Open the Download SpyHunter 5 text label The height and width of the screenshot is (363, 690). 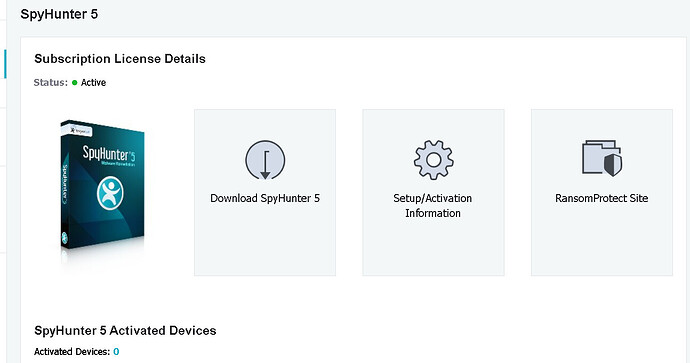tap(265, 198)
